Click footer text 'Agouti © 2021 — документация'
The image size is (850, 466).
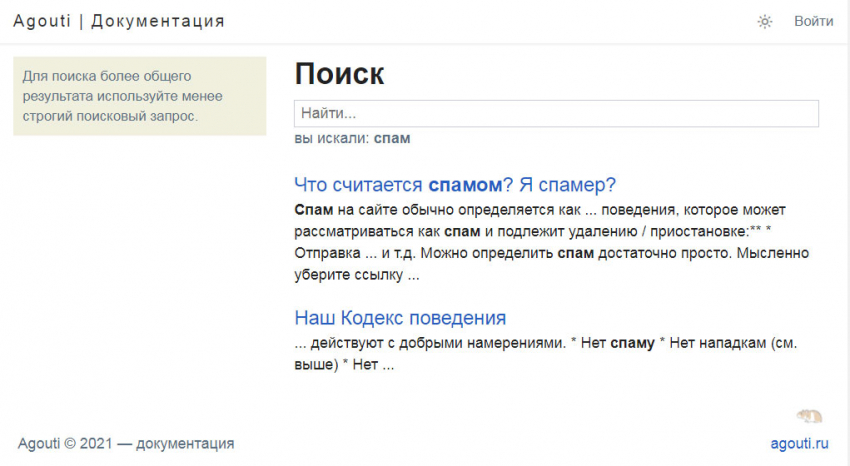[126, 443]
